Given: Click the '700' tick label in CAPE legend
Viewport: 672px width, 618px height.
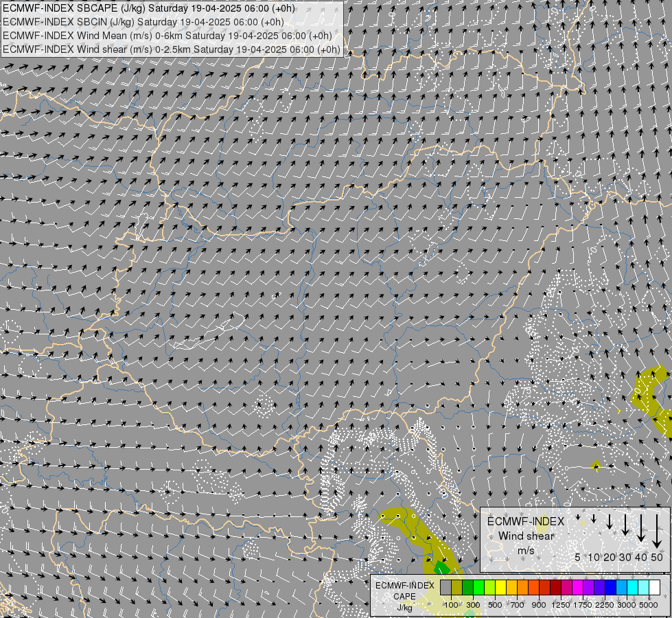Looking at the screenshot, I should pos(518,605).
